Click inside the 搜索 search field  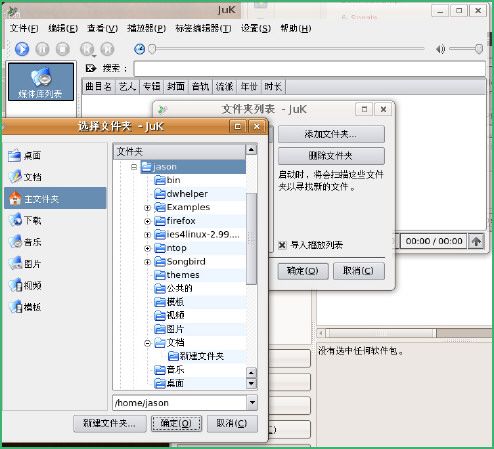[309, 69]
